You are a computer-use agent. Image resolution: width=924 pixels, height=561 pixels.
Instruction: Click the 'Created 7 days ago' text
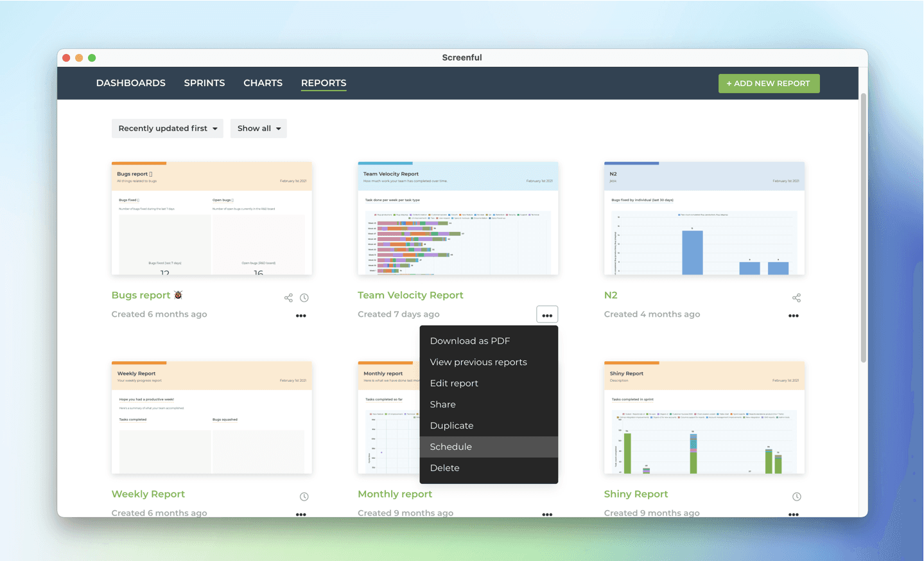tap(399, 314)
